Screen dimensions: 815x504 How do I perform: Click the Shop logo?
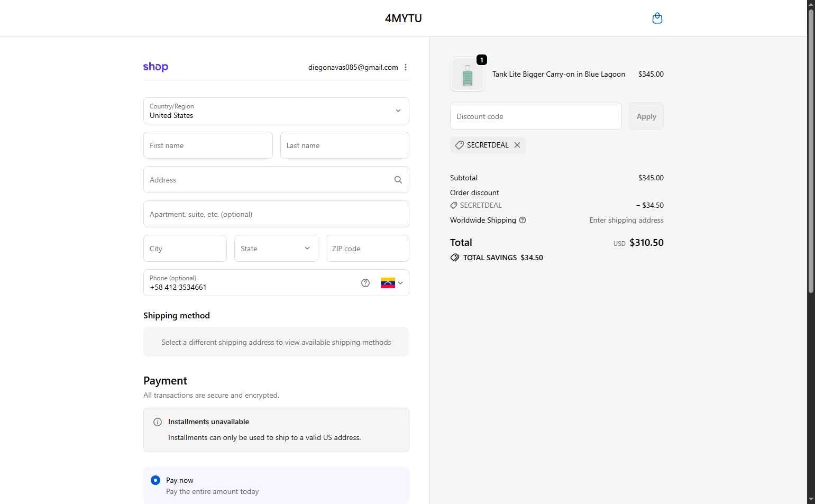coord(155,67)
